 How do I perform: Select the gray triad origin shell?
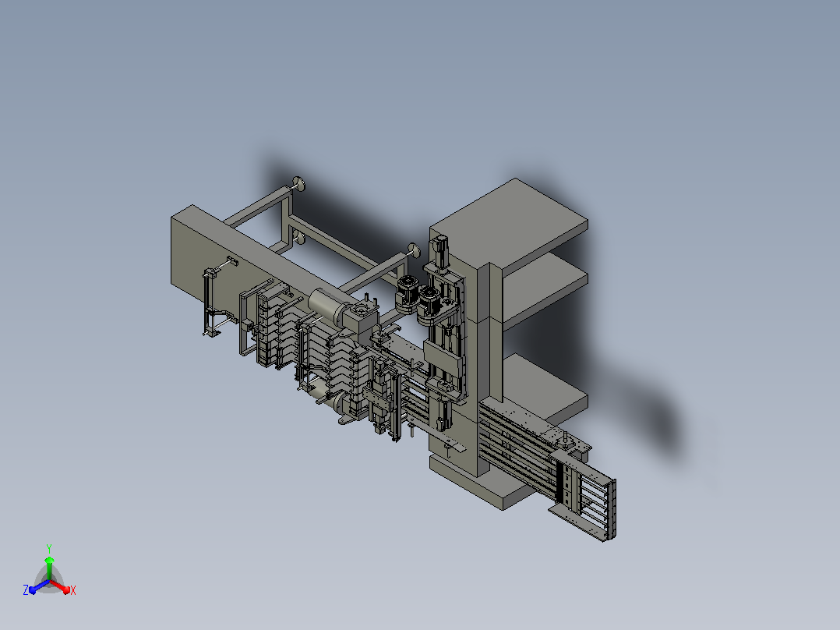pos(49,579)
